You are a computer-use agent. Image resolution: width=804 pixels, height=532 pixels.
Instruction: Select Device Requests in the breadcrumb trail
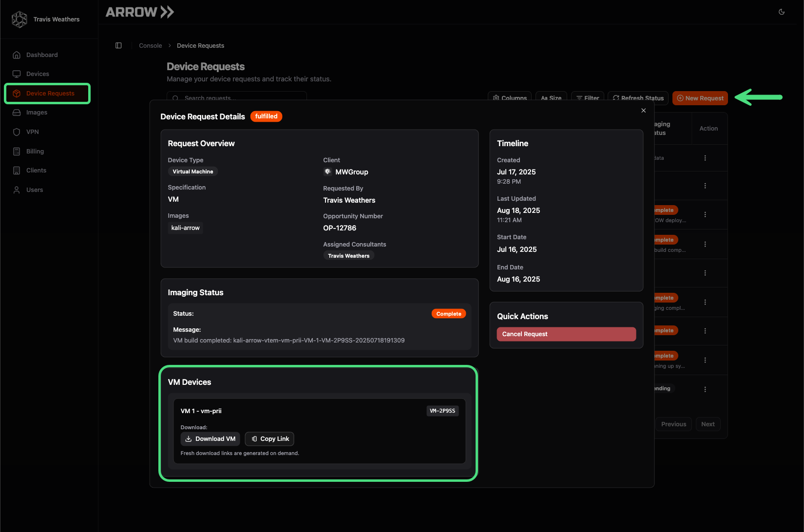[x=200, y=45]
